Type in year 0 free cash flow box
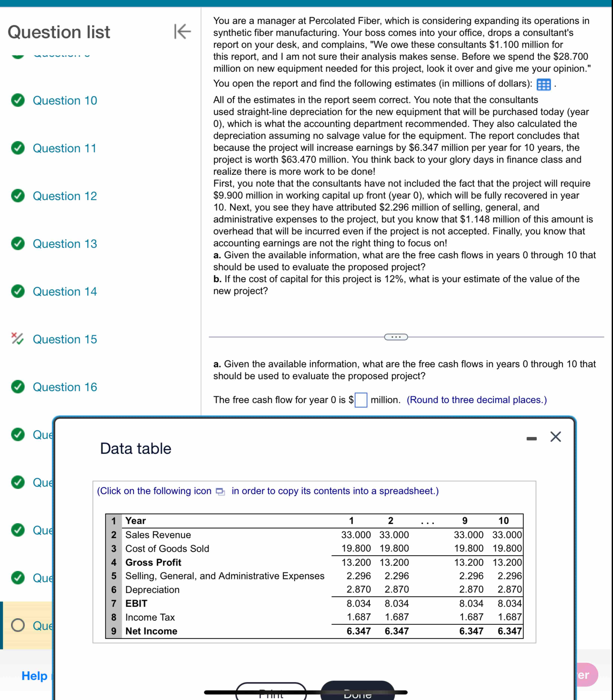 coord(361,400)
